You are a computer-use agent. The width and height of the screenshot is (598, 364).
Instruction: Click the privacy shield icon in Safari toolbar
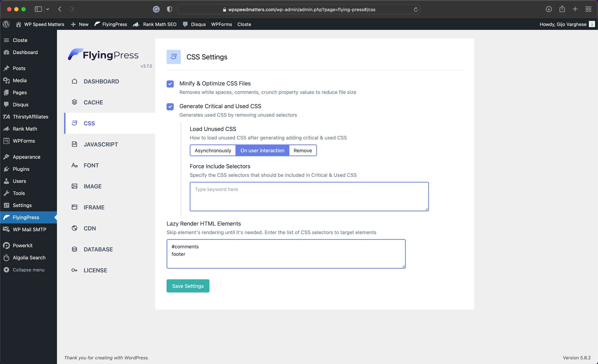(x=170, y=9)
